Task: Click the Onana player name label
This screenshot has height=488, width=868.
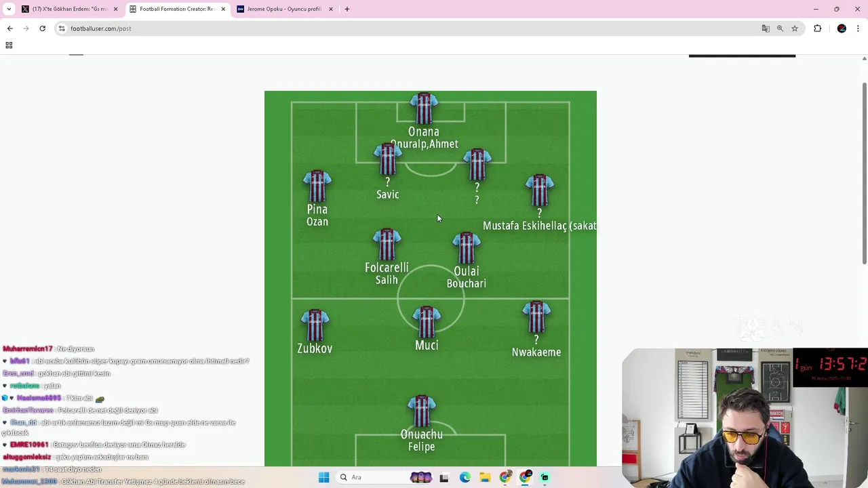Action: [424, 131]
